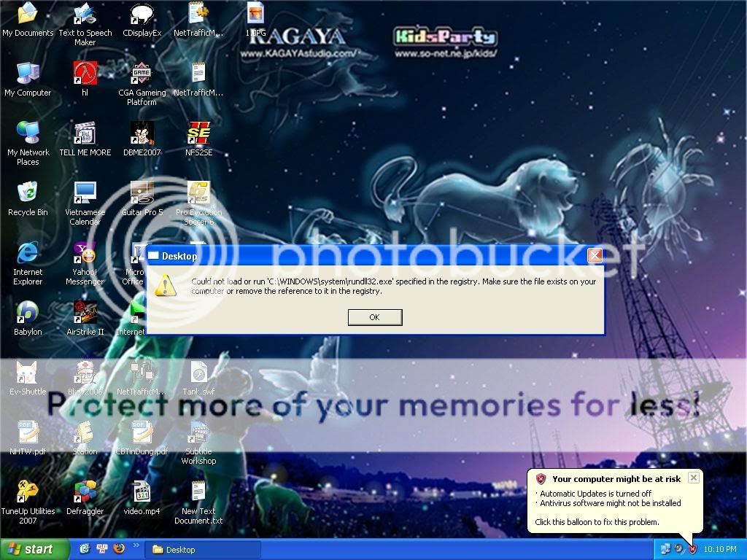Select the 1.JPG image file

(256, 19)
